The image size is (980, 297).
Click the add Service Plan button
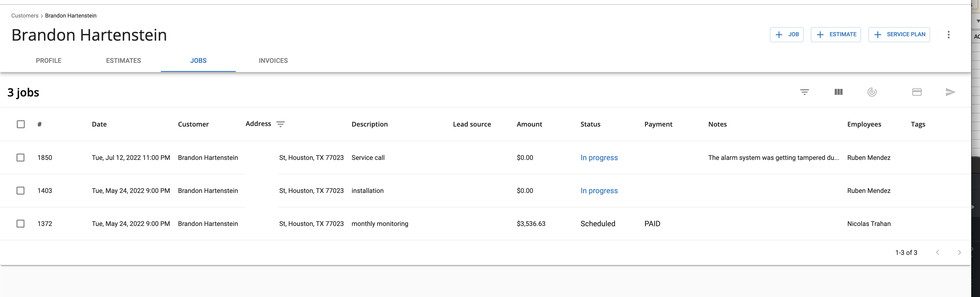[899, 34]
